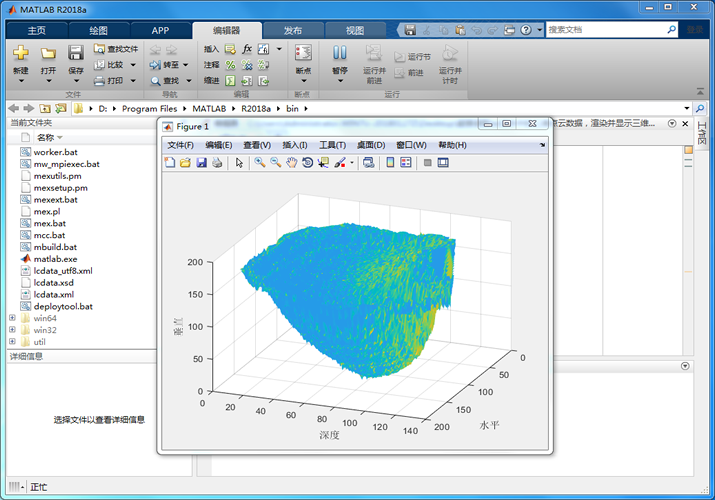Click the Go To (转至) button
Viewport: 715px width, 500px height.
pyautogui.click(x=164, y=65)
